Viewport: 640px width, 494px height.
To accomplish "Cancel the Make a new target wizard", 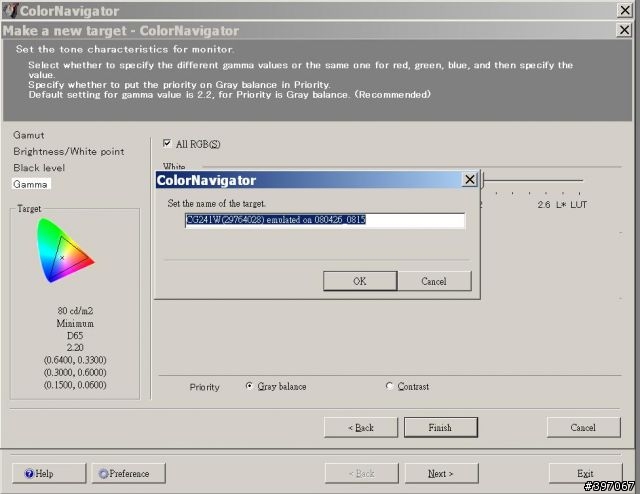I will point(583,427).
